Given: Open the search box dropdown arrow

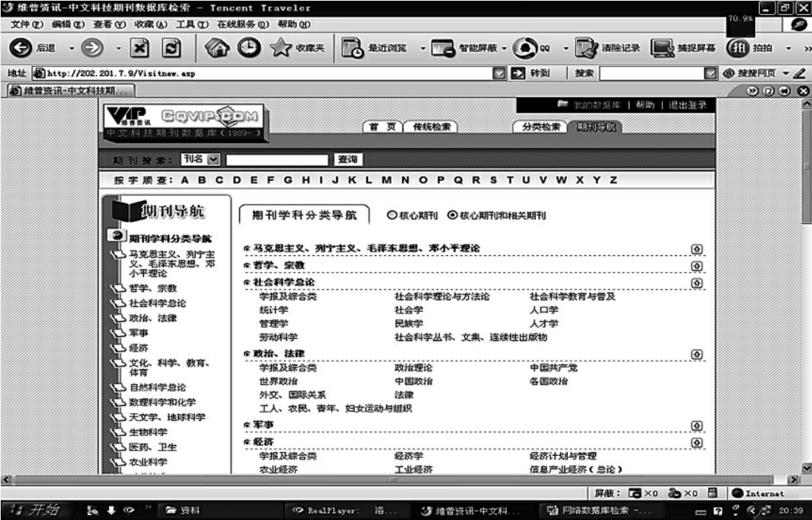Looking at the screenshot, I should click(x=711, y=74).
